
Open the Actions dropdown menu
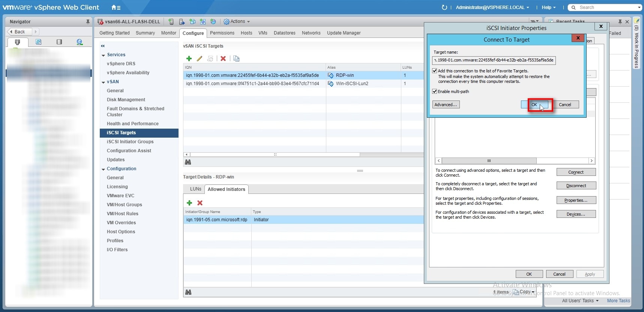tap(237, 22)
